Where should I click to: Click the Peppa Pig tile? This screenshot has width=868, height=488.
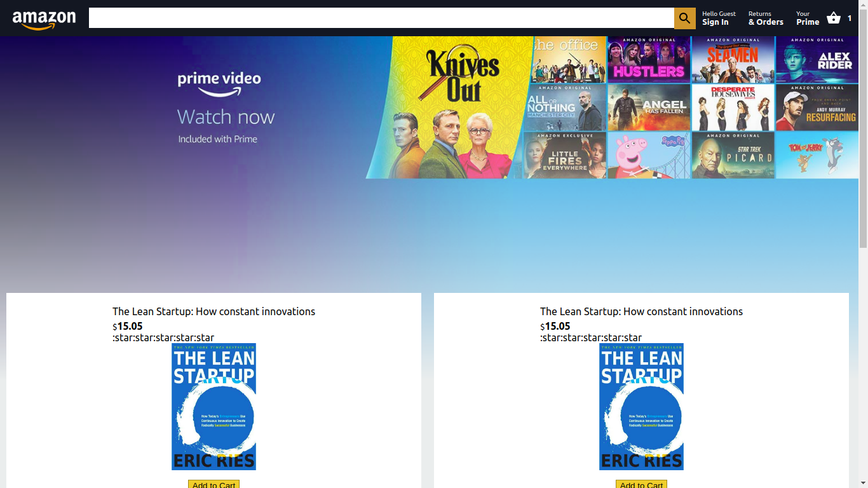click(648, 155)
